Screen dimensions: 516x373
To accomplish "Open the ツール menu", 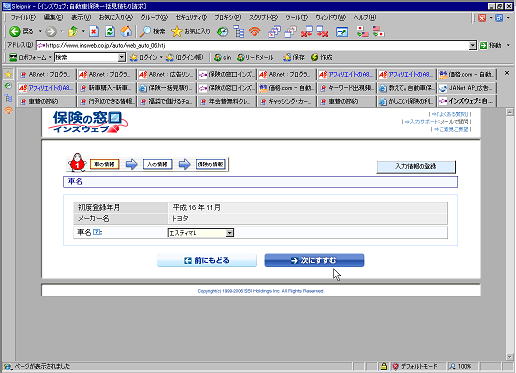I will pos(296,17).
